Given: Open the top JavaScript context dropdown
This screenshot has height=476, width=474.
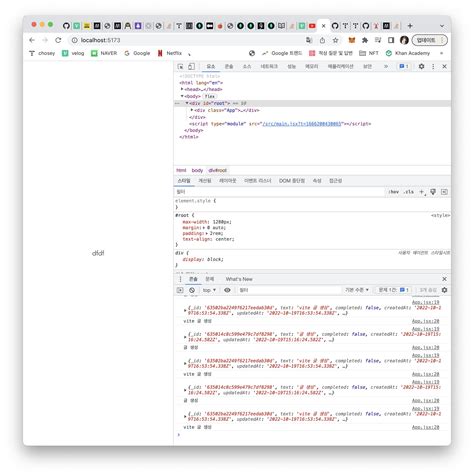Looking at the screenshot, I should tap(209, 290).
